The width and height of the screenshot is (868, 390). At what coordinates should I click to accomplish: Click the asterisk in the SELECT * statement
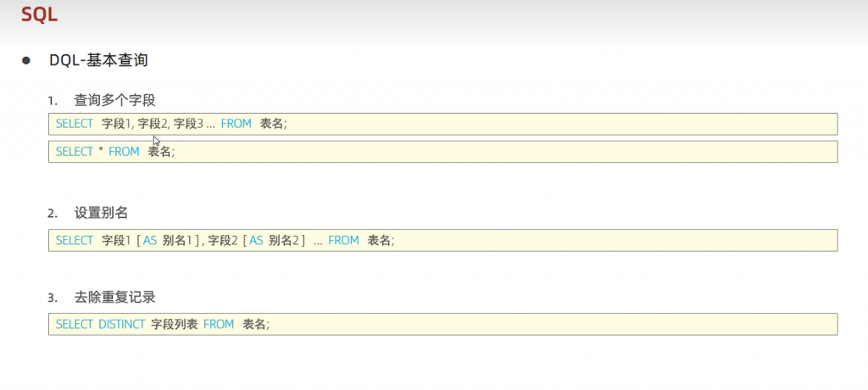click(x=101, y=152)
